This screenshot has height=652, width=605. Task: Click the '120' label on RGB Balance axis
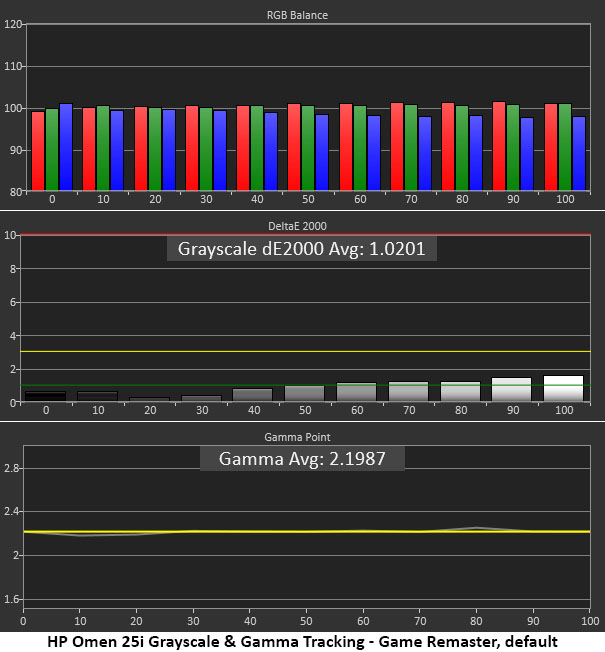(x=12, y=24)
